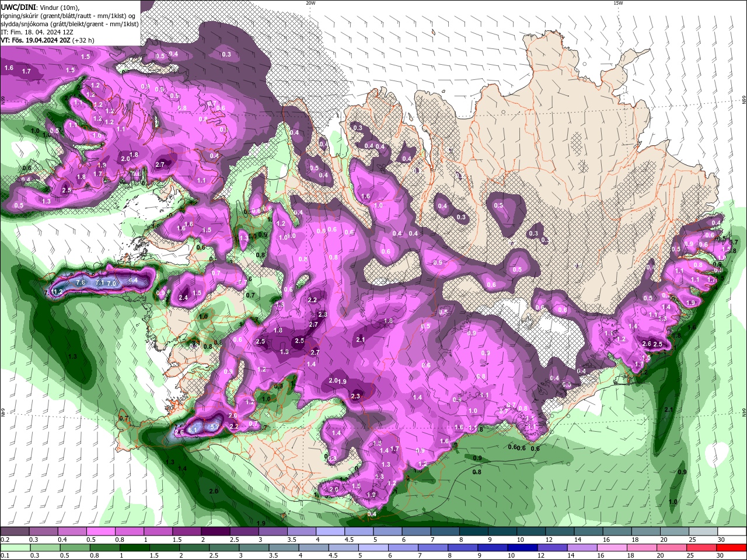Screen dimensions: 747x560
Task: Click the 5.7 value on the southwest coast
Action: tap(214, 427)
